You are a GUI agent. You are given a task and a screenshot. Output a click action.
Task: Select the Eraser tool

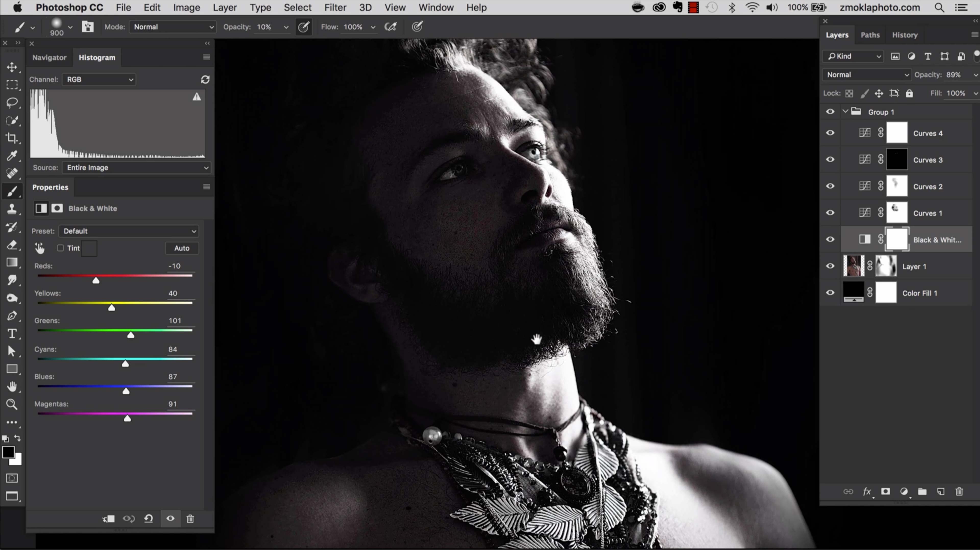[x=12, y=245]
